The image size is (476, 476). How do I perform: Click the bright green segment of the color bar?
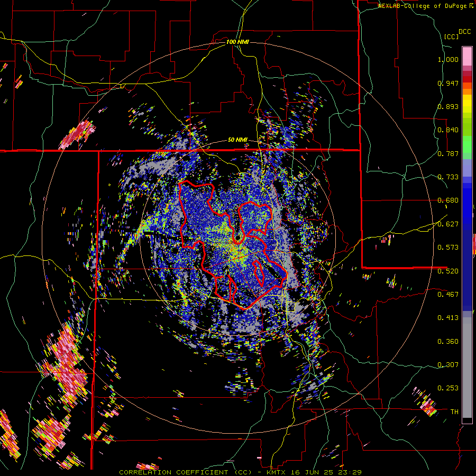(467, 144)
